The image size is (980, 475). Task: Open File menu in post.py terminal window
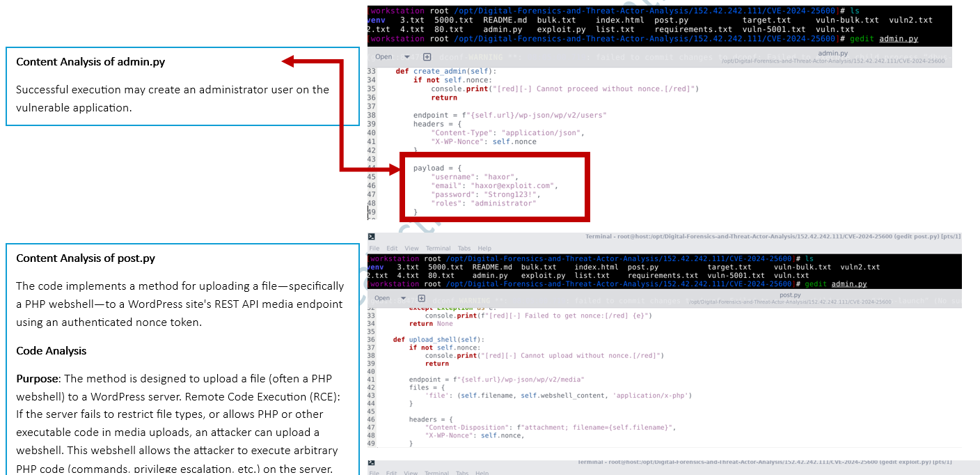coord(374,248)
